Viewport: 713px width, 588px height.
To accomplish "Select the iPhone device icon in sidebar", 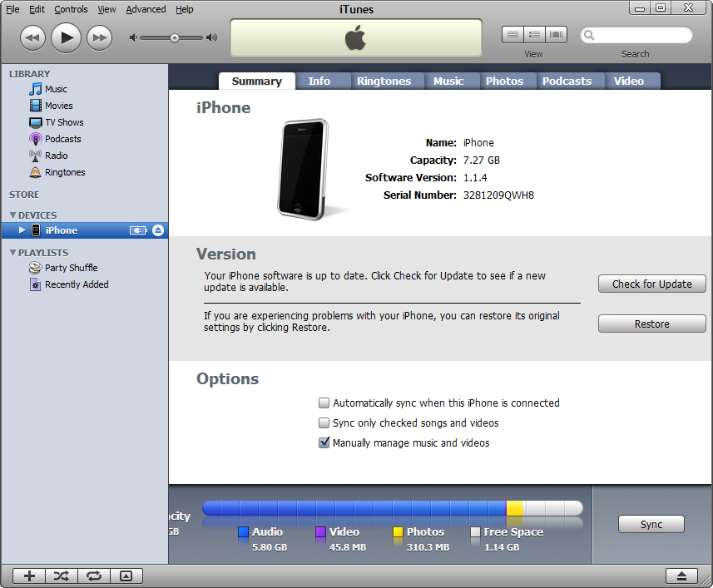I will tap(36, 230).
